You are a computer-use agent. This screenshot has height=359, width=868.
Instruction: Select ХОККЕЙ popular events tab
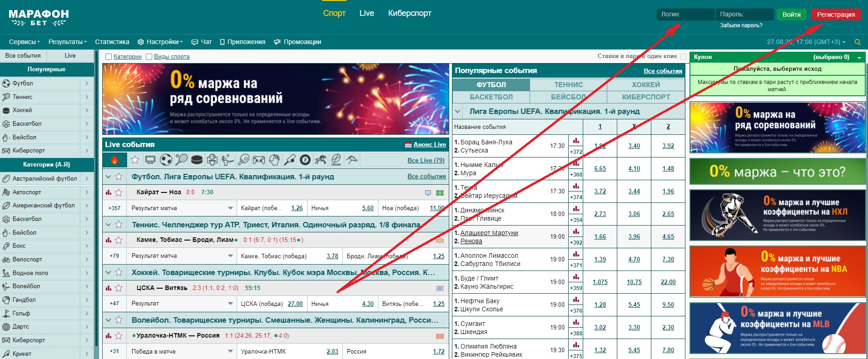(645, 85)
